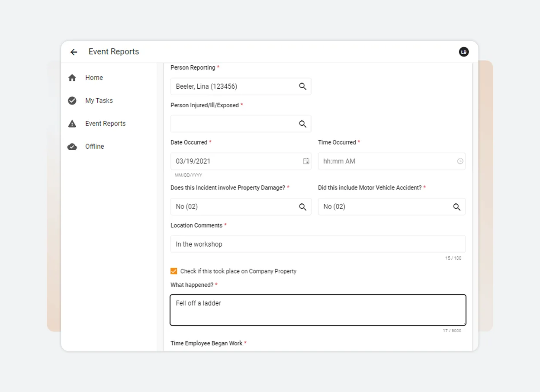
Task: Click the Home icon in the sidebar
Action: pyautogui.click(x=72, y=77)
